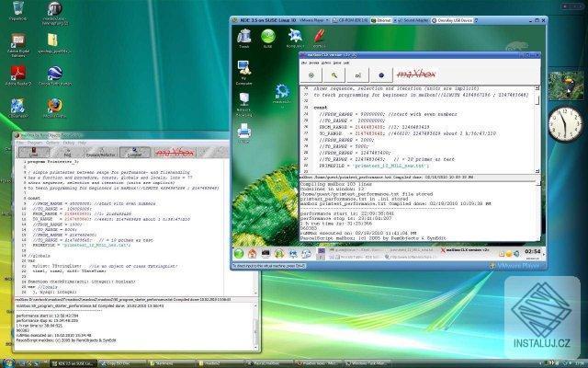
Task: Open Recycle Bin on Windows desktop
Action: 17,11
